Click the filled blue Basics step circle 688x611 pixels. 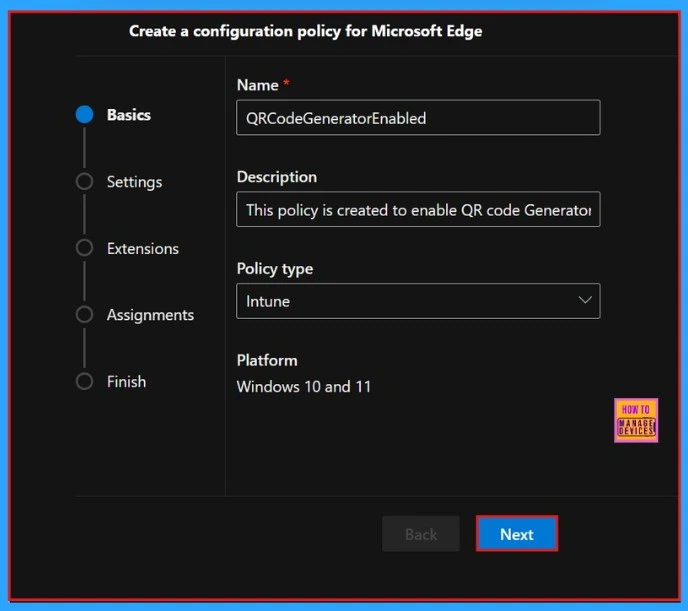[x=84, y=114]
